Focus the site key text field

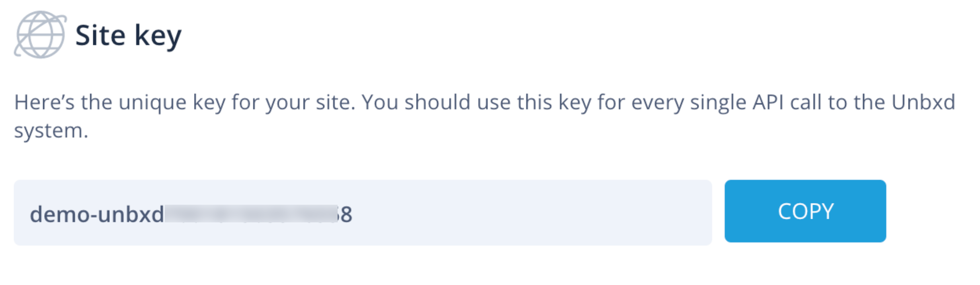363,213
